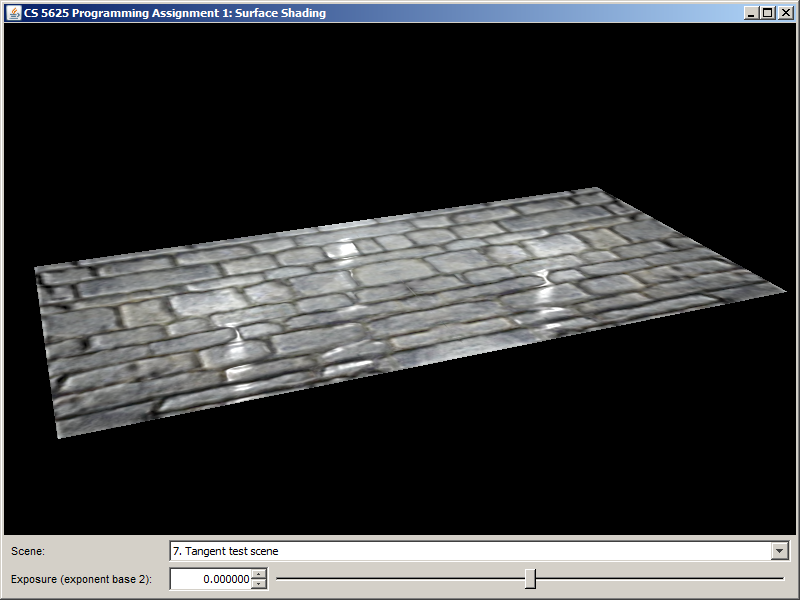Close the CS 5625 assignment window
This screenshot has height=600, width=800.
(784, 13)
